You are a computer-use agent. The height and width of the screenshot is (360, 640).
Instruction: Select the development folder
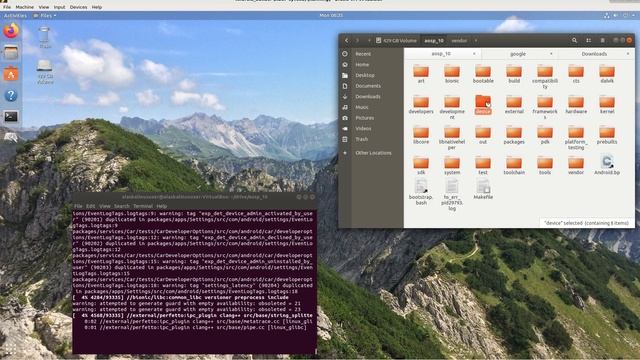point(452,107)
